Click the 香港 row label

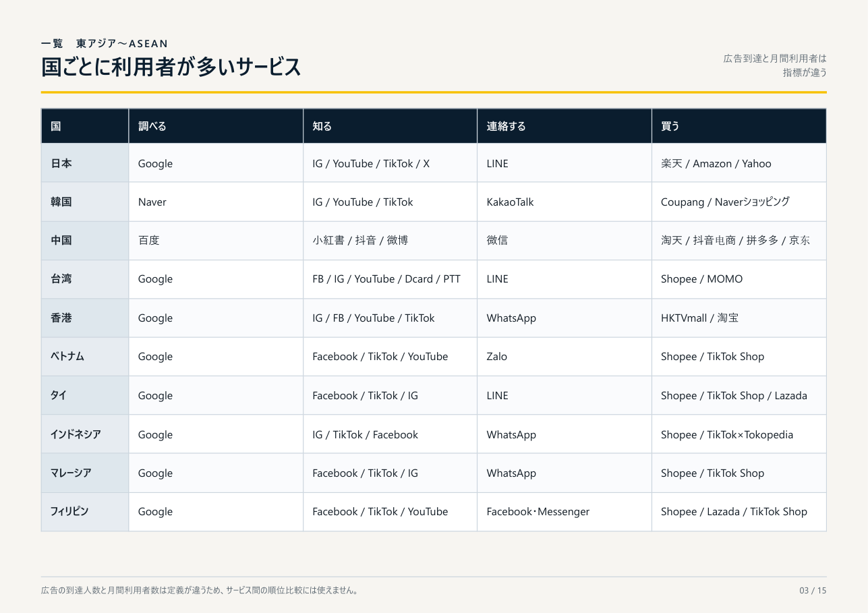click(85, 318)
